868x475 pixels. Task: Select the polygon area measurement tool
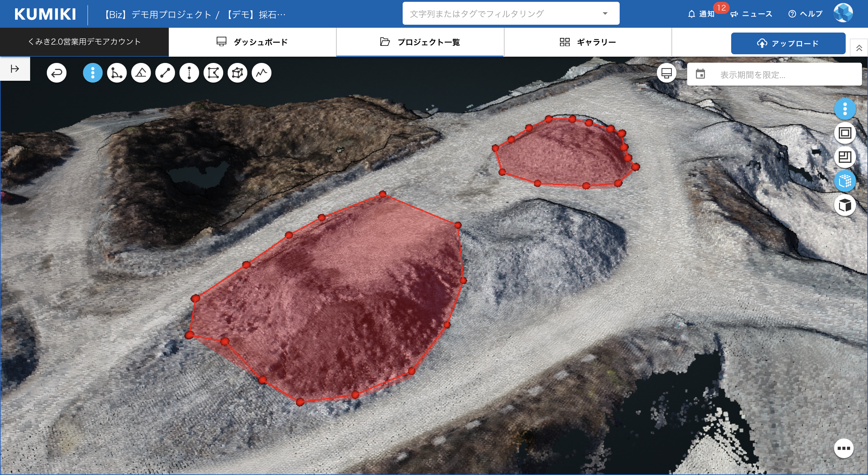(213, 73)
